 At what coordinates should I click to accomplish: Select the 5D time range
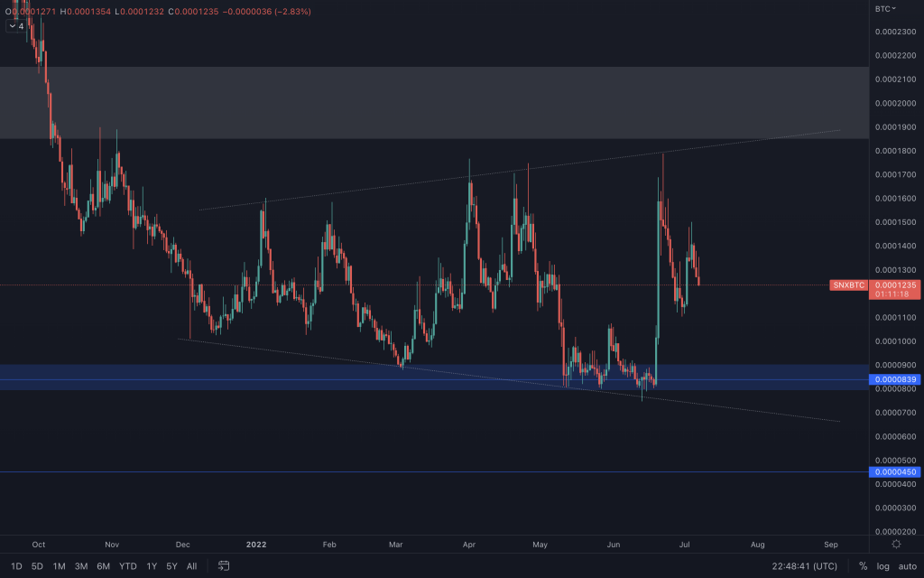tap(37, 566)
